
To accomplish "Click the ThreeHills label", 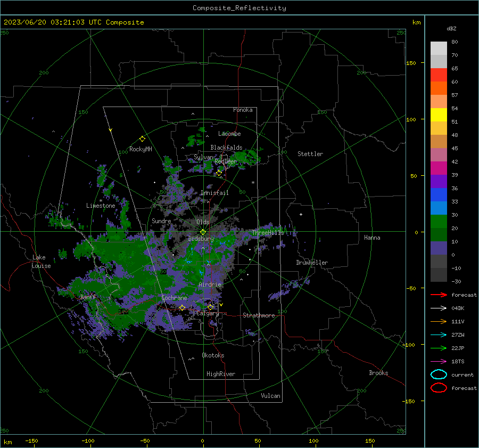I will tap(268, 233).
